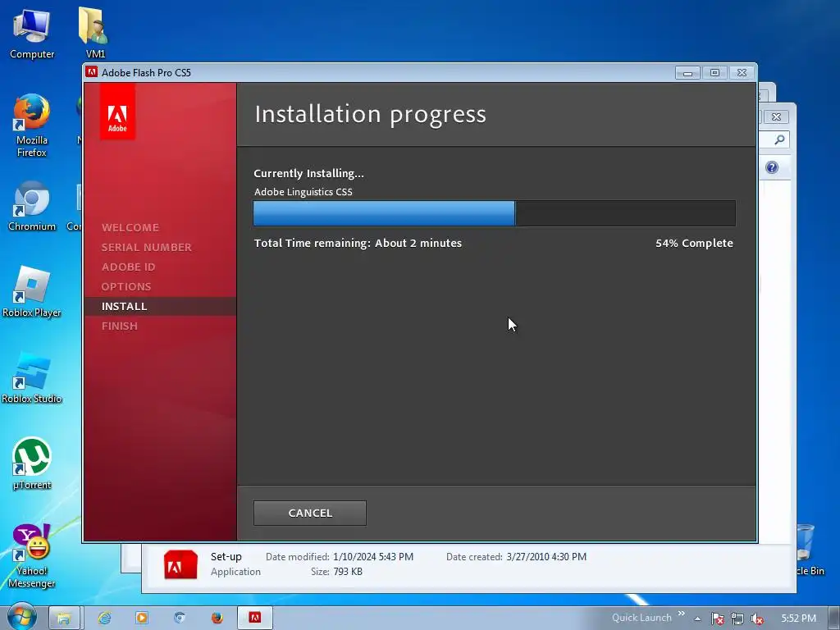The image size is (840, 630).
Task: Open the network status tray icon
Action: (737, 619)
